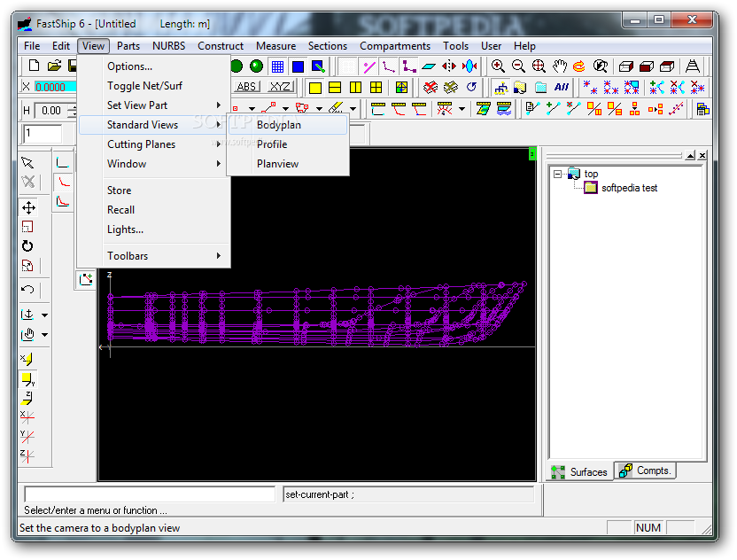This screenshot has height=560, width=737.
Task: Toggle the ABS coordinate mode button
Action: 246,87
